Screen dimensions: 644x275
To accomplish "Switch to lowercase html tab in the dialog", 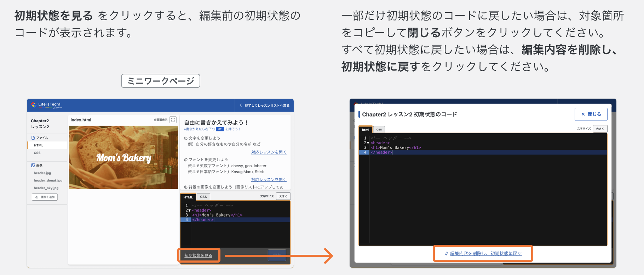I will [x=366, y=130].
